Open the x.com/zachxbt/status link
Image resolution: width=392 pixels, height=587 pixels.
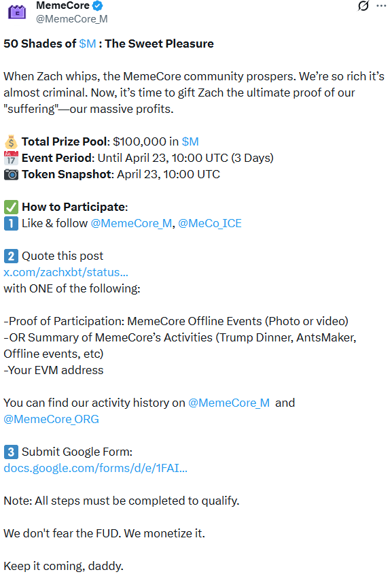point(66,272)
